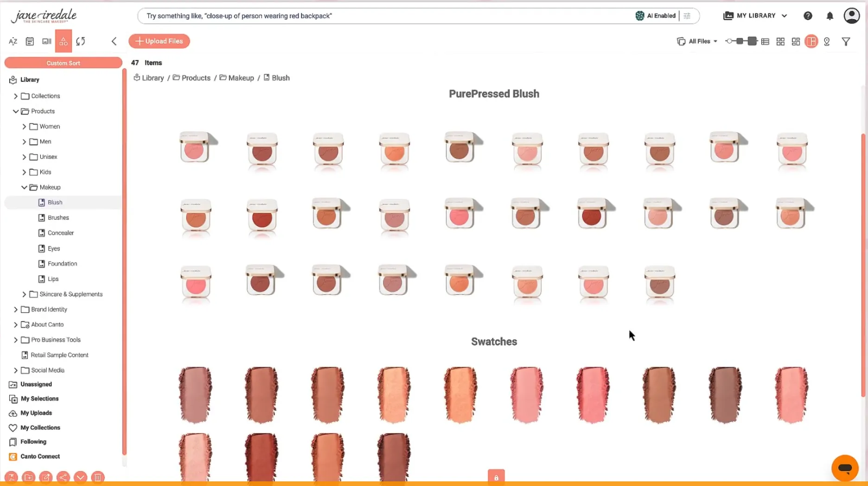
Task: Click the Custom Sort button
Action: click(x=63, y=63)
